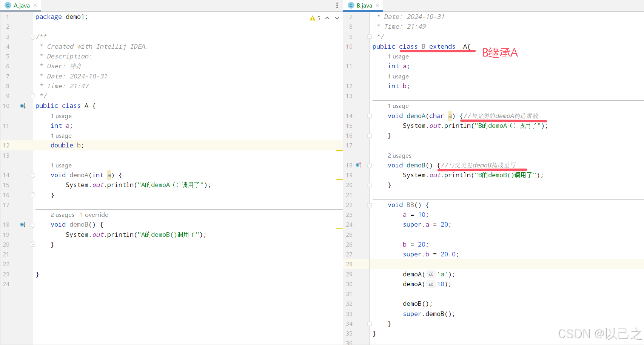Click the println line in B's demoB method
The image size is (644, 345).
(x=473, y=175)
